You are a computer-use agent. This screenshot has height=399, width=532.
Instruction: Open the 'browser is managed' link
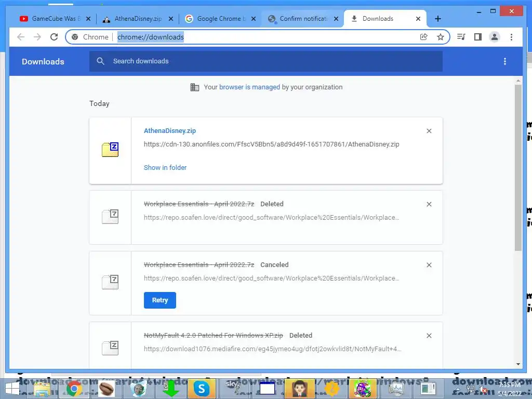click(249, 87)
